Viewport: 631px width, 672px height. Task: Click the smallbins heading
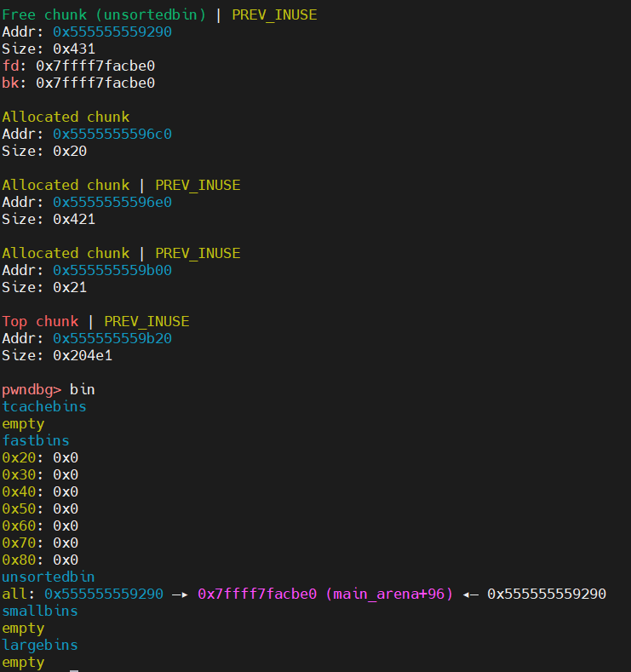pos(40,611)
